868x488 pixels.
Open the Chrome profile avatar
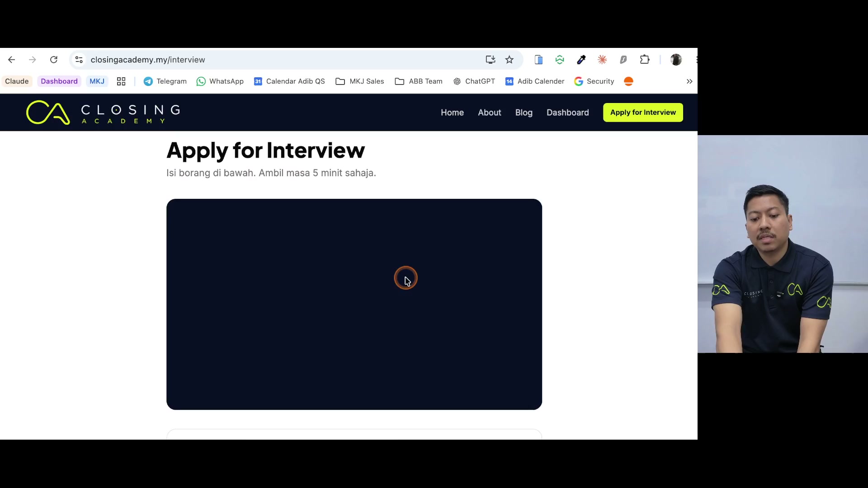(676, 60)
